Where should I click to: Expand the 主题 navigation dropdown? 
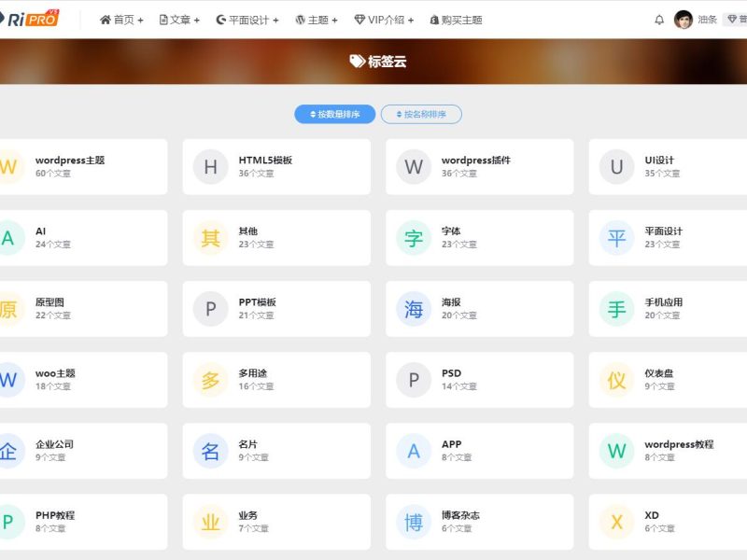[x=317, y=20]
